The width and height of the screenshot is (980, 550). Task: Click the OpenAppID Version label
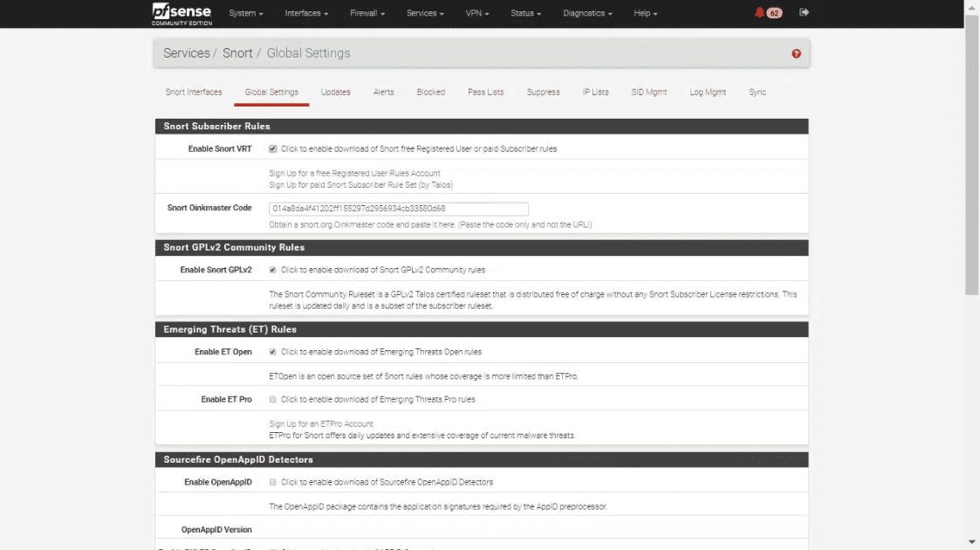point(216,529)
